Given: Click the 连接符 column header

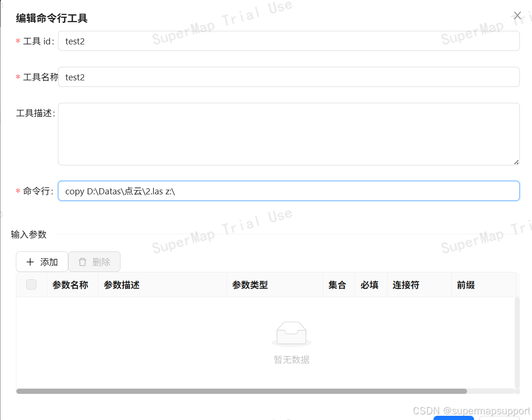Looking at the screenshot, I should [405, 285].
